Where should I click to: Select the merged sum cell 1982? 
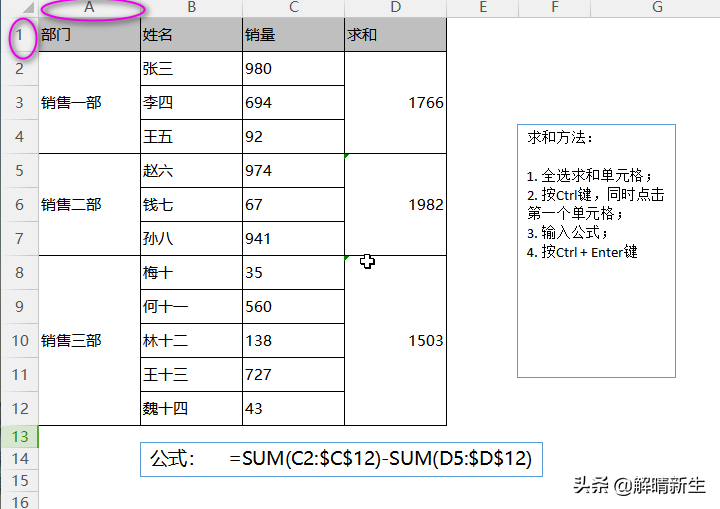pos(395,204)
